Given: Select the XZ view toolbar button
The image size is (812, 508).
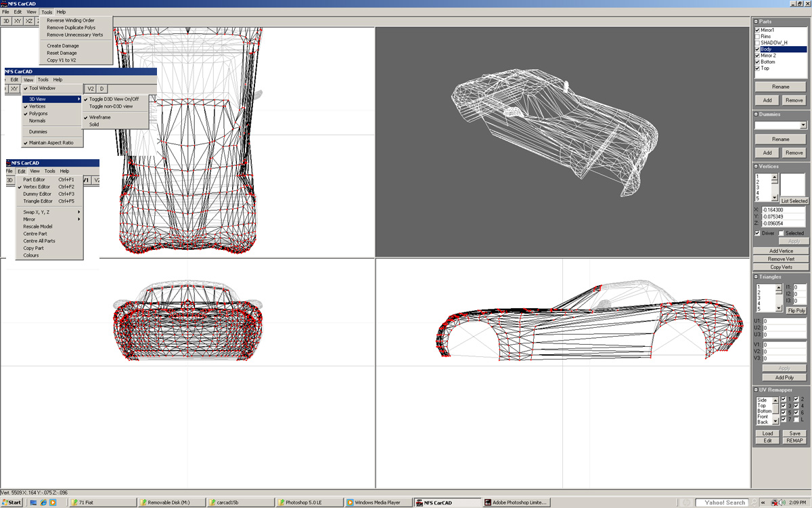Looking at the screenshot, I should pos(29,21).
